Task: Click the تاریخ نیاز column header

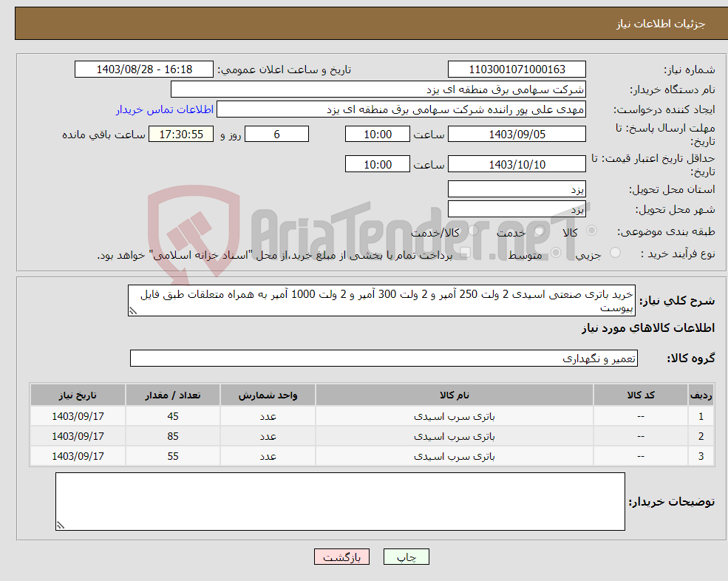Action: pyautogui.click(x=78, y=395)
